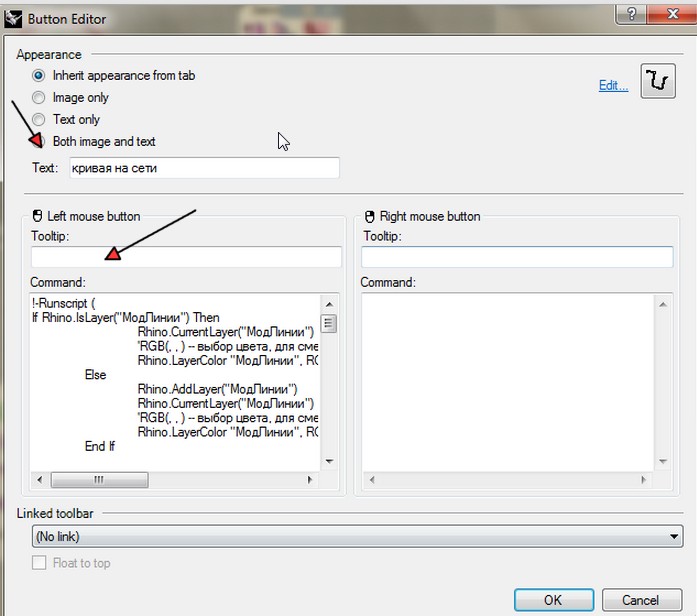Click left Command vertical scrollbar thumb
The height and width of the screenshot is (616, 697).
tap(329, 323)
